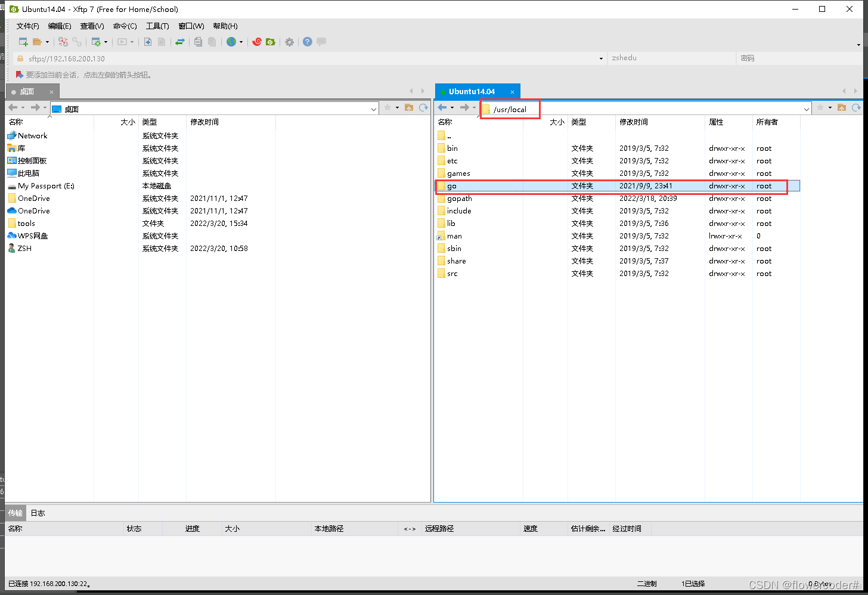Click the Reconnect chain icon

tap(77, 42)
